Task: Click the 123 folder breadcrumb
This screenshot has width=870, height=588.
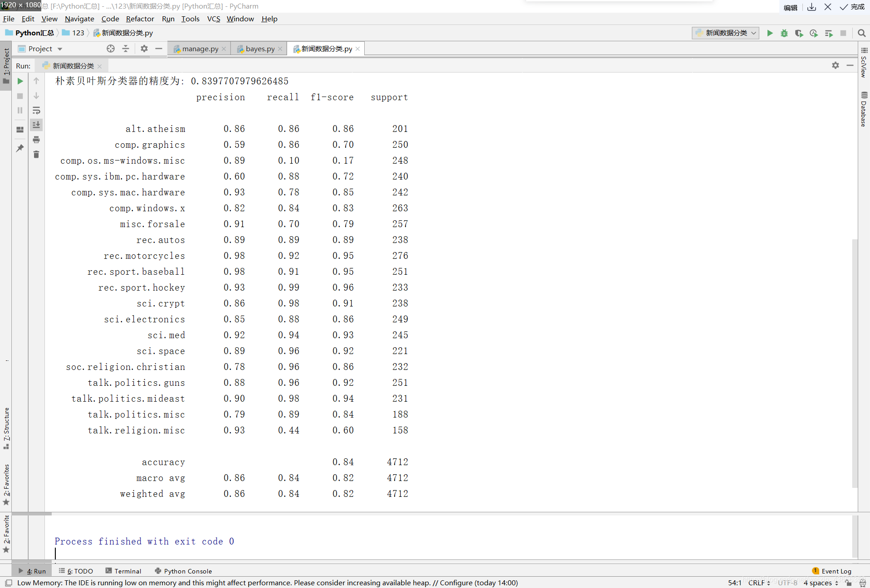Action: (73, 33)
